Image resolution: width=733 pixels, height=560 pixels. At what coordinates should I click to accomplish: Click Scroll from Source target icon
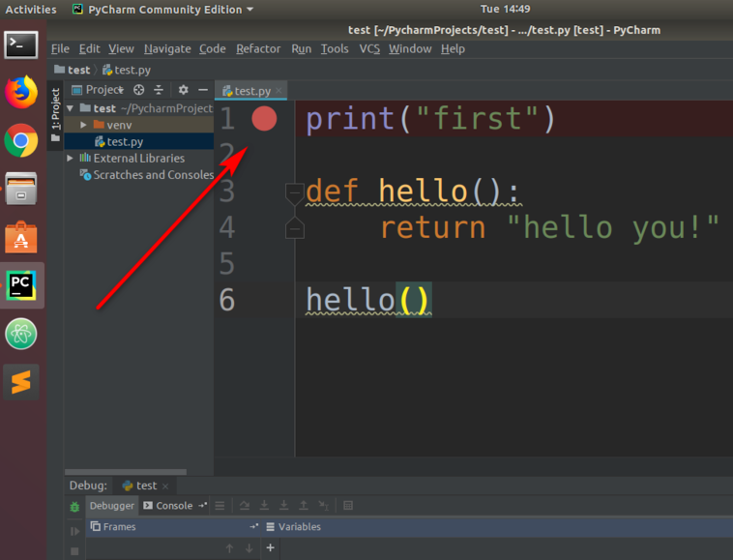coord(139,90)
